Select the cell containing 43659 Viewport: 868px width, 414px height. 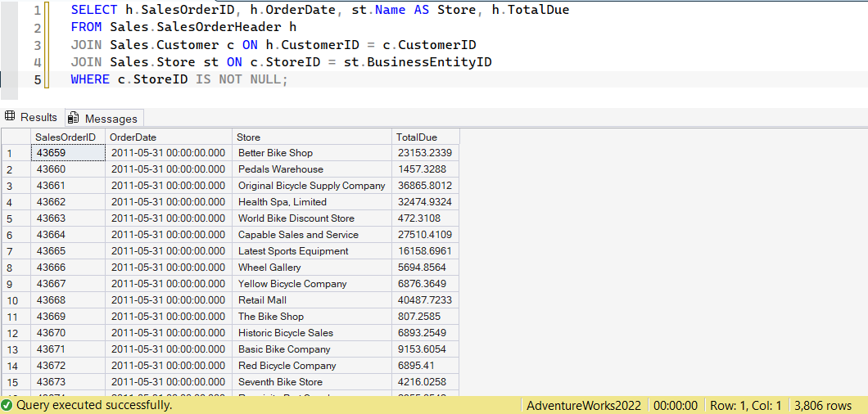(67, 153)
